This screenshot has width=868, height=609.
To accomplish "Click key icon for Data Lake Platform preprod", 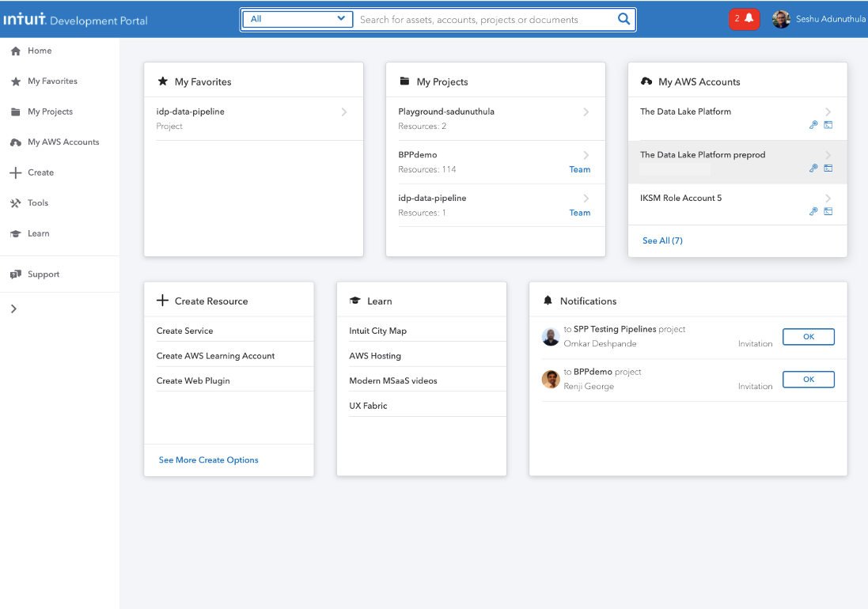I will pos(813,168).
